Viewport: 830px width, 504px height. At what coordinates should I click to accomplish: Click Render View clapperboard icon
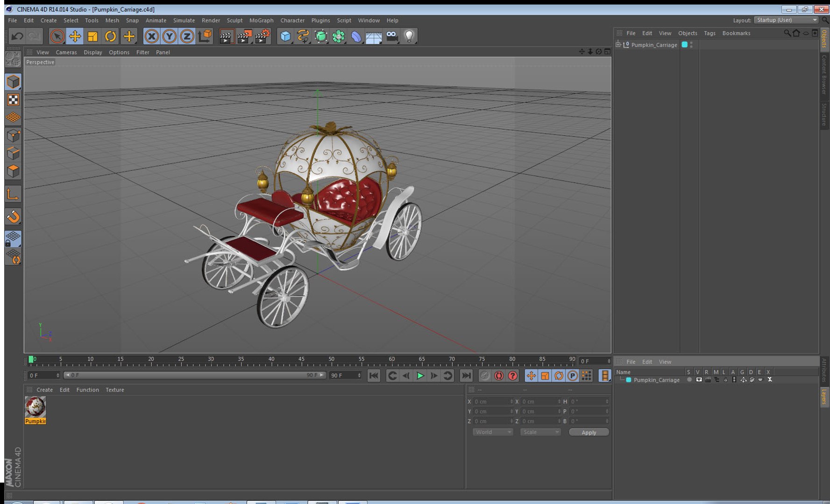[227, 36]
